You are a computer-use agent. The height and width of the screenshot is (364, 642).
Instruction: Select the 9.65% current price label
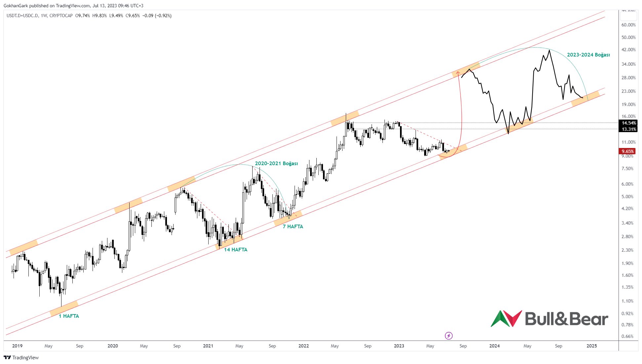pyautogui.click(x=627, y=151)
